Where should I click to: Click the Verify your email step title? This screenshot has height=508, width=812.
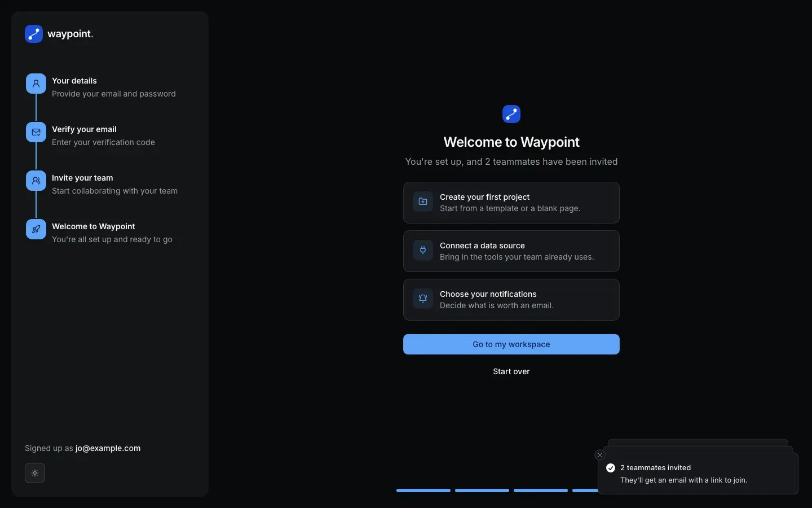click(84, 129)
